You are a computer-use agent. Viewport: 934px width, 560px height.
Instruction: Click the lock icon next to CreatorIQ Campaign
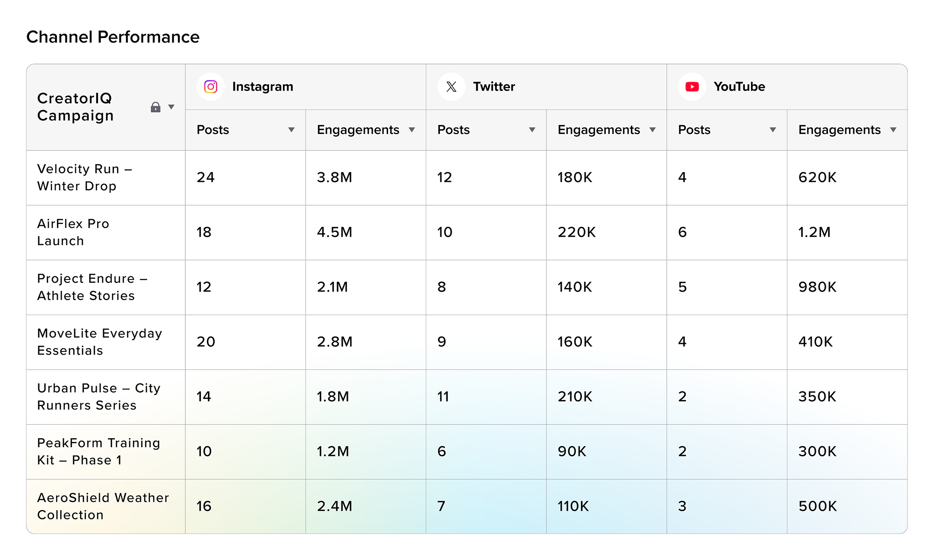[156, 106]
